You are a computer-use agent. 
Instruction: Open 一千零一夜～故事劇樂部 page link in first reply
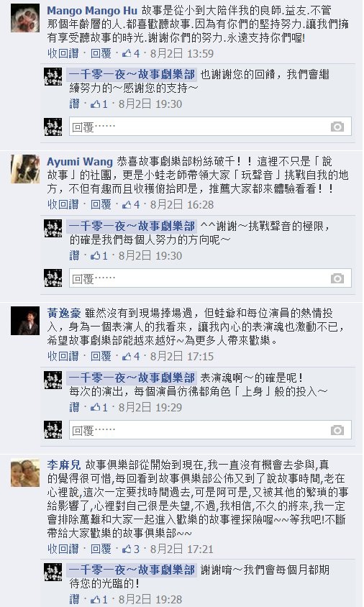pos(132,74)
